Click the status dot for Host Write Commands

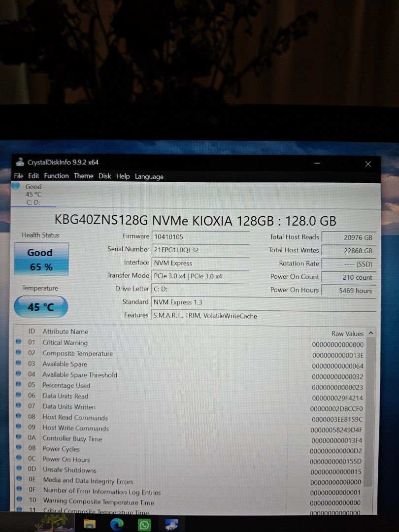pos(19,427)
